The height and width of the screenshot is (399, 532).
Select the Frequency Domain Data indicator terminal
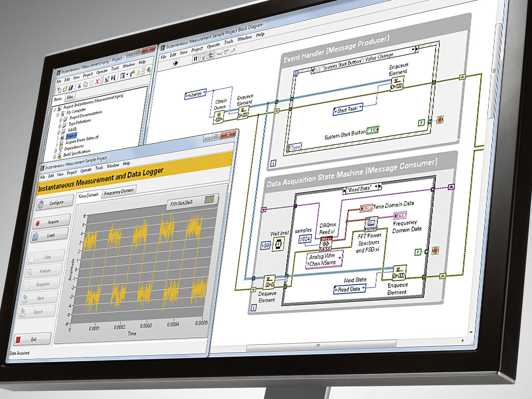[399, 215]
